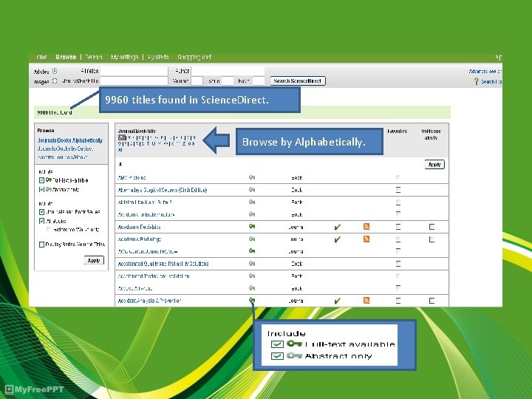Check favorites box for Accident Analysis & Prevention
The width and height of the screenshot is (532, 399).
click(x=398, y=301)
